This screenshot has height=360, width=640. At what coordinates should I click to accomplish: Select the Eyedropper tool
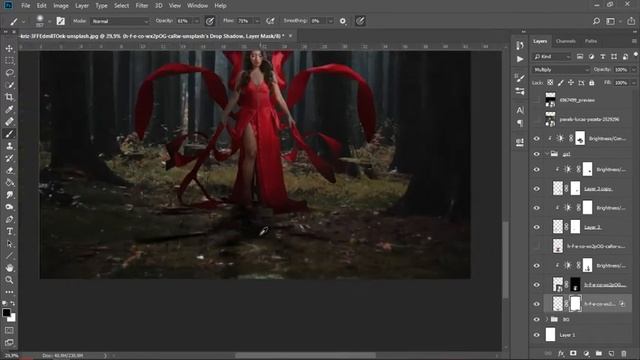[x=9, y=109]
